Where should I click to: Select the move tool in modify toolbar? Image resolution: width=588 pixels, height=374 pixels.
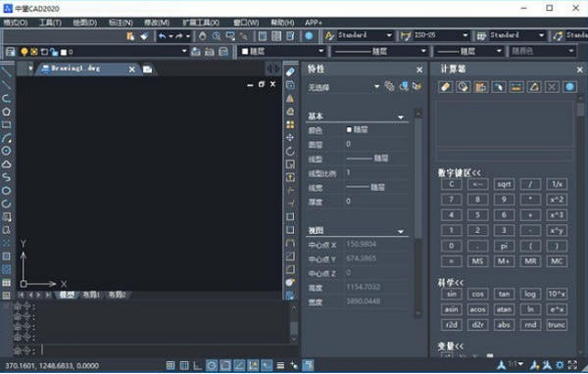pyautogui.click(x=290, y=137)
